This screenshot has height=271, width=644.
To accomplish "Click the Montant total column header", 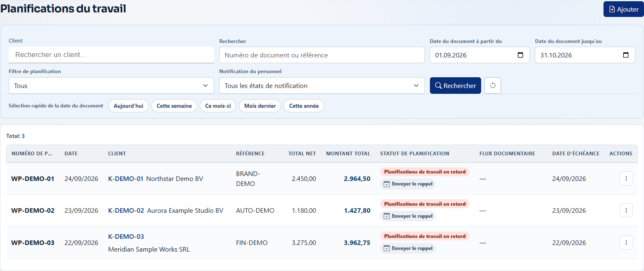I will pyautogui.click(x=348, y=153).
